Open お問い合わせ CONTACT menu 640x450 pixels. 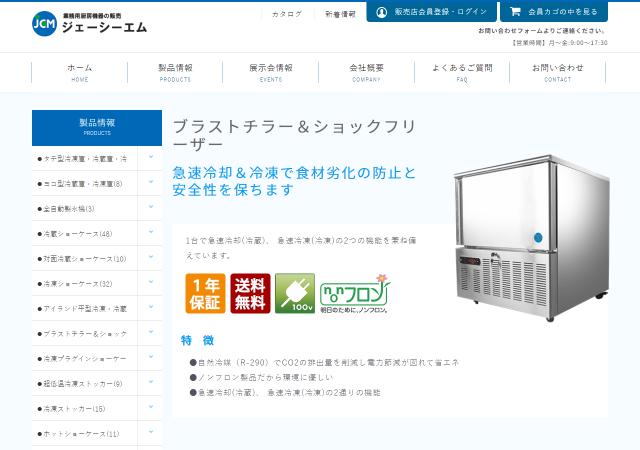[x=558, y=73]
